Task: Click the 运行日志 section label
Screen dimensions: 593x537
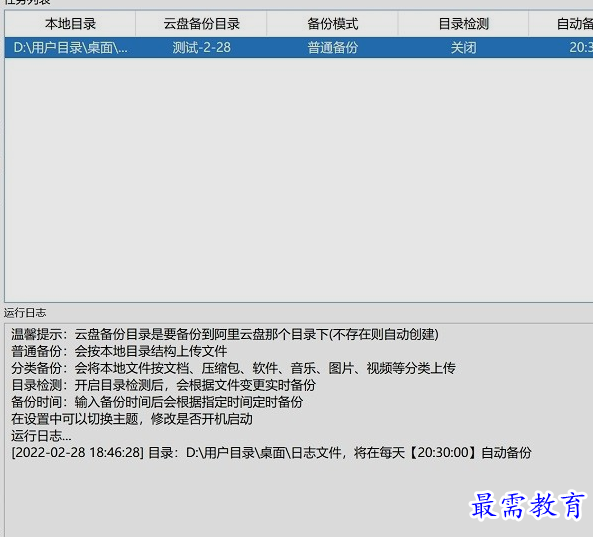Action: tap(25, 313)
